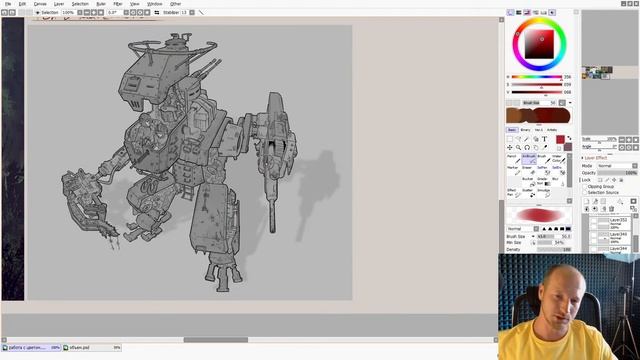Toggle the HSV sliders panel
Viewport: 640px width, 360px height.
[527, 13]
